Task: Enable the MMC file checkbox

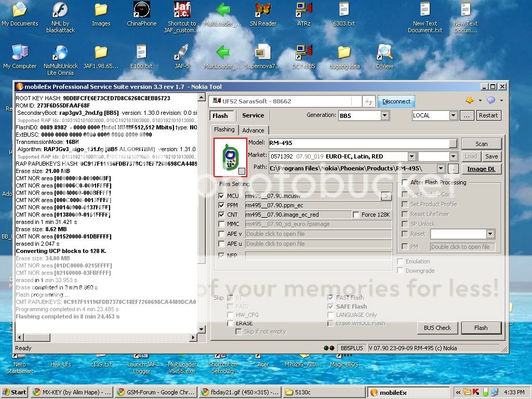Action: coord(221,224)
